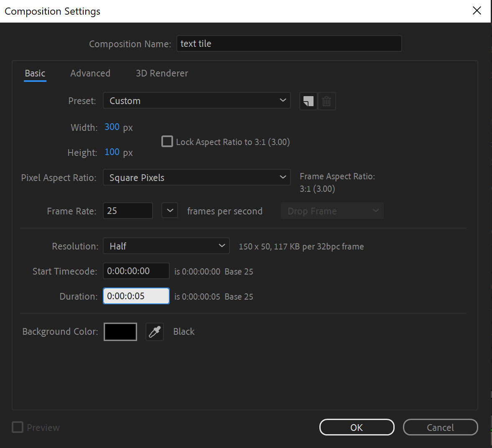Click the '3:1 (3.00)' frame ratio value

(x=317, y=189)
